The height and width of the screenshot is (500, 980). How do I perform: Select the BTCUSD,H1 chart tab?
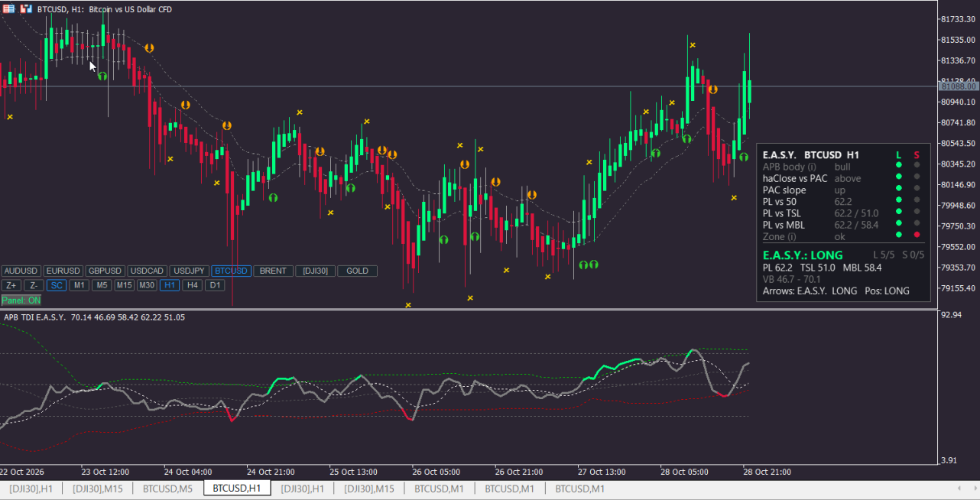(x=237, y=489)
